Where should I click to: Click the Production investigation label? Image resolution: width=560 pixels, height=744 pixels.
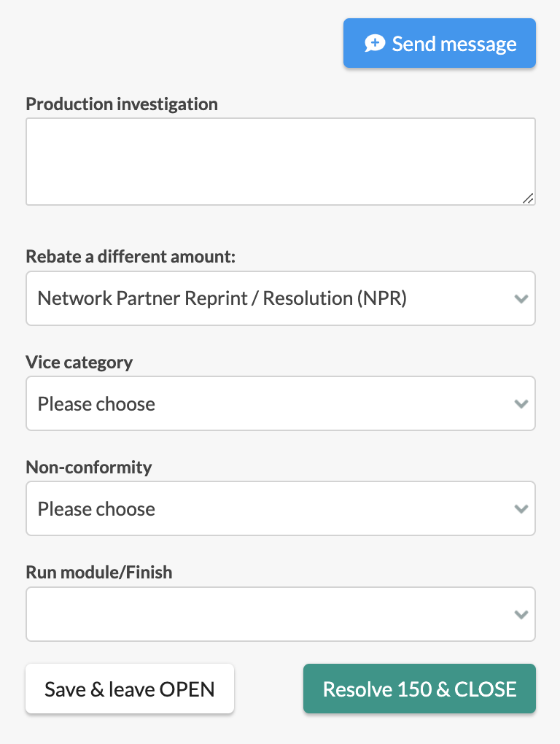(x=122, y=104)
